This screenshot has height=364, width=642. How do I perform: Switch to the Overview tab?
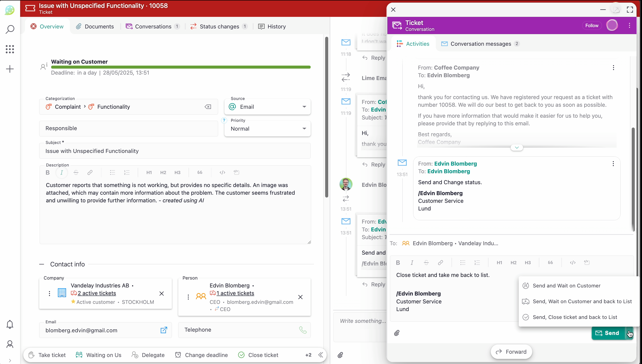point(47,26)
